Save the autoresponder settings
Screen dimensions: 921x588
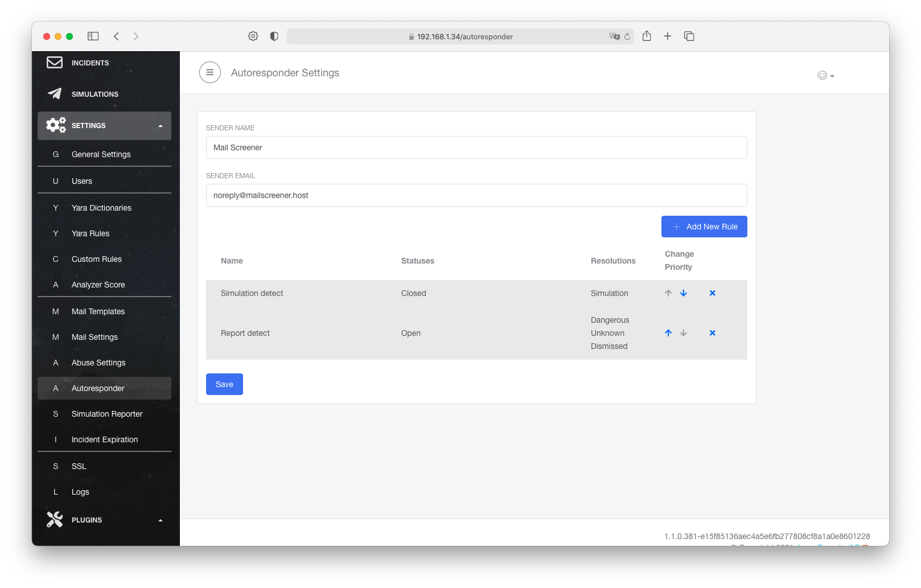pyautogui.click(x=224, y=384)
